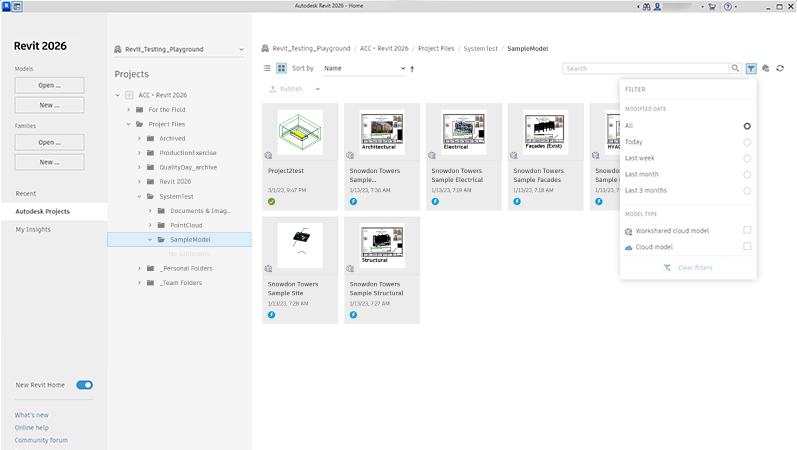The image size is (797, 450).
Task: Click the PointCloud folder icon
Action: coord(161,225)
